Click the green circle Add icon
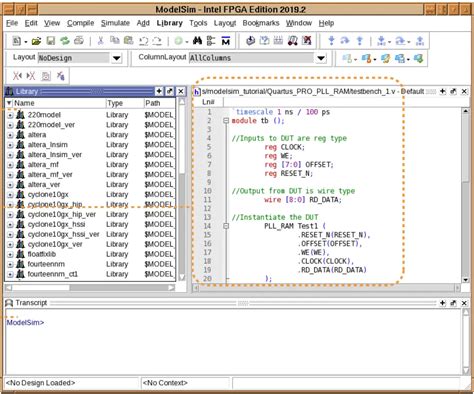 179,41
